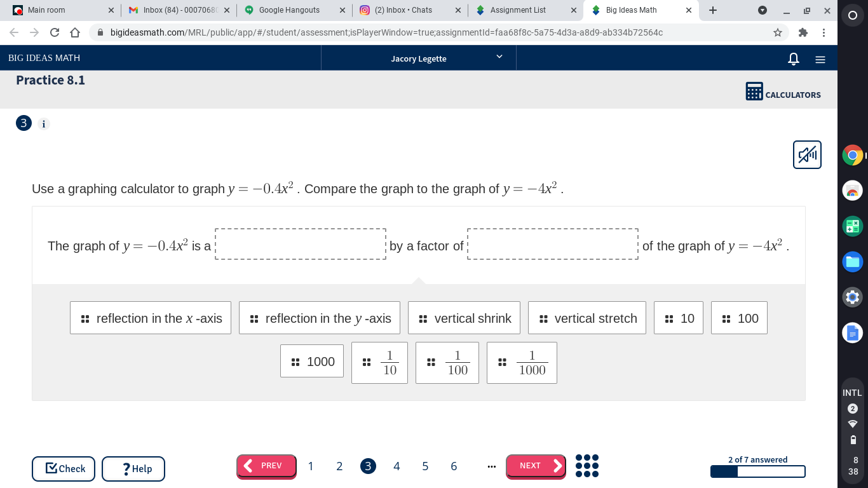This screenshot has width=868, height=488.
Task: Expand the more questions ellipsis
Action: click(491, 466)
